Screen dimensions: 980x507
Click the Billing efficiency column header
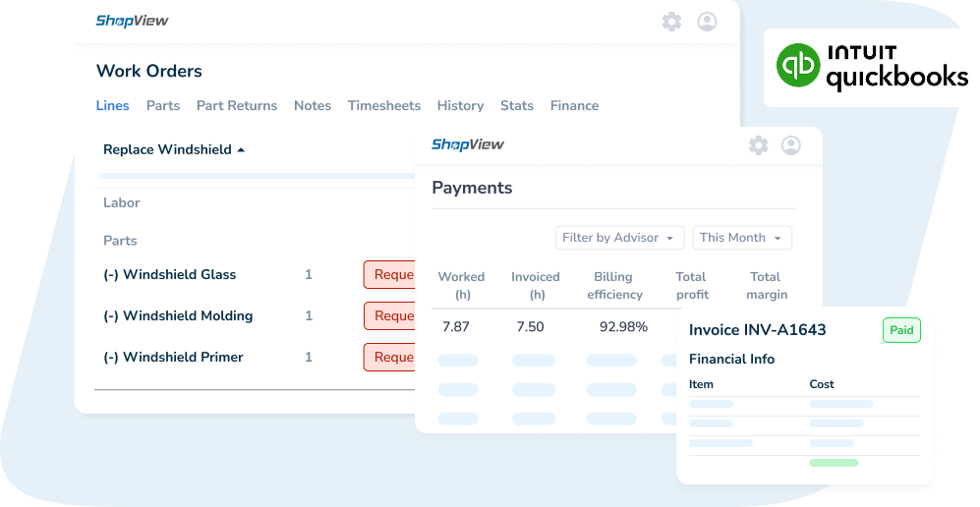pyautogui.click(x=614, y=285)
